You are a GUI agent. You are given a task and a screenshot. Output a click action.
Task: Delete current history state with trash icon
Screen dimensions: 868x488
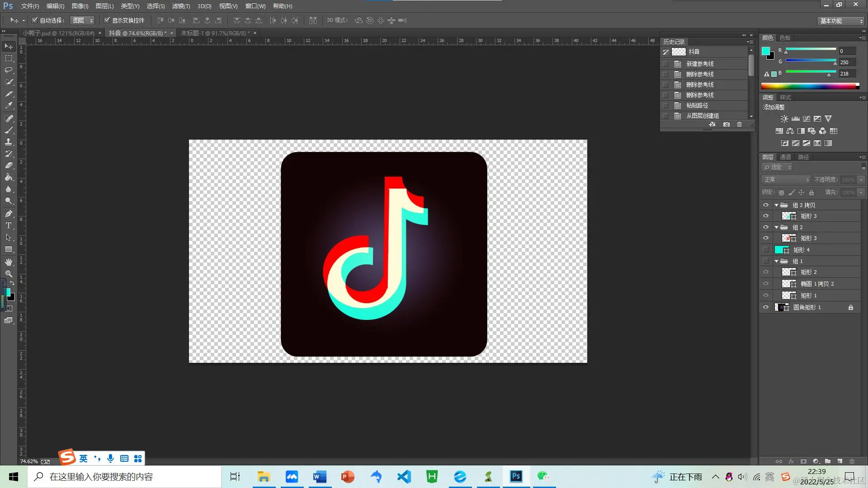(x=739, y=124)
